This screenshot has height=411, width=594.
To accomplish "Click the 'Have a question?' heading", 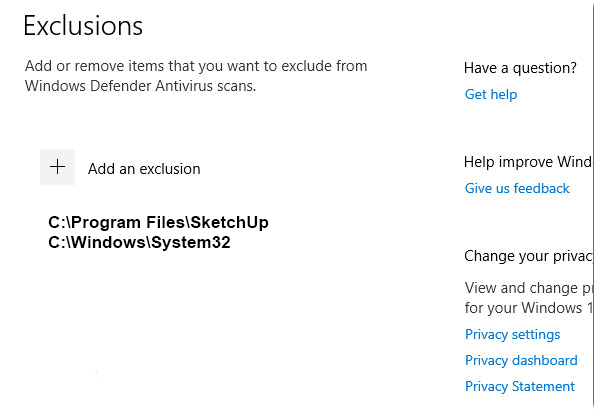I will pos(520,68).
